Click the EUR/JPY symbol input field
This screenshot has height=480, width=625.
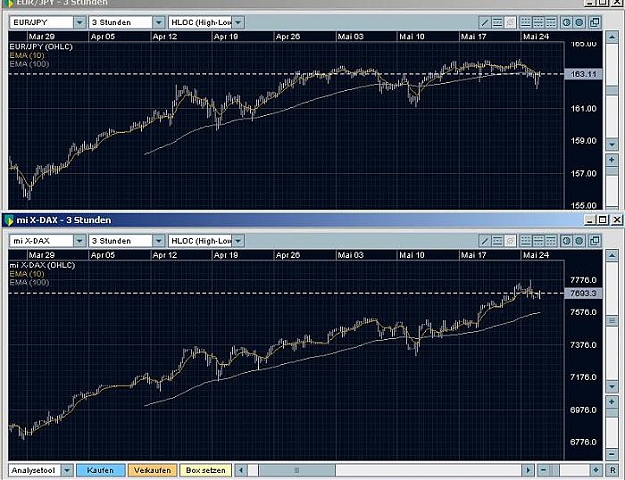[41, 22]
